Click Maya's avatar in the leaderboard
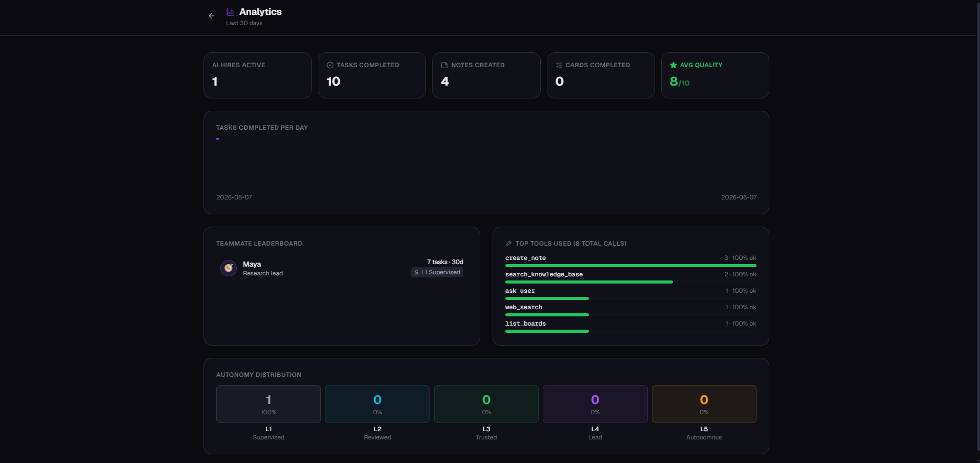The image size is (980, 463). (x=229, y=268)
